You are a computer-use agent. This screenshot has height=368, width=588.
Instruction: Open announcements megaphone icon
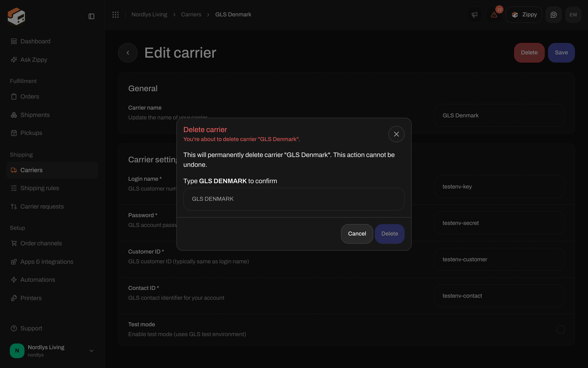(x=474, y=15)
